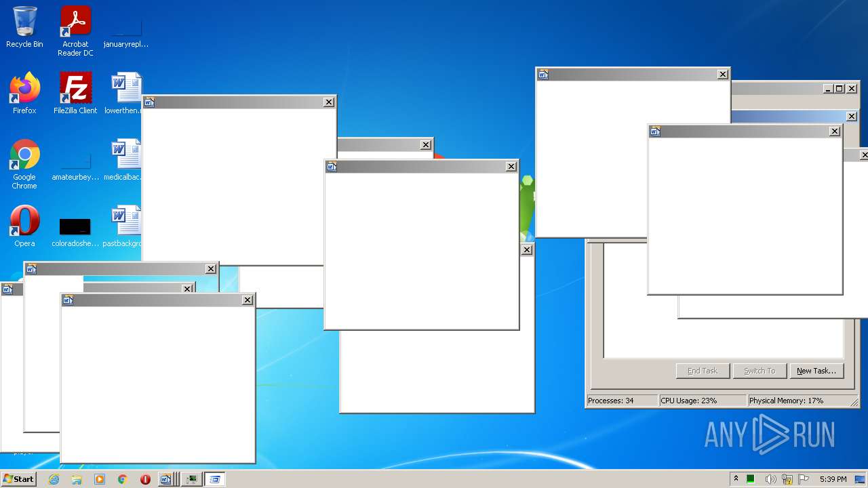Open Action Center flag tray icon
Image resolution: width=868 pixels, height=488 pixels.
(804, 479)
